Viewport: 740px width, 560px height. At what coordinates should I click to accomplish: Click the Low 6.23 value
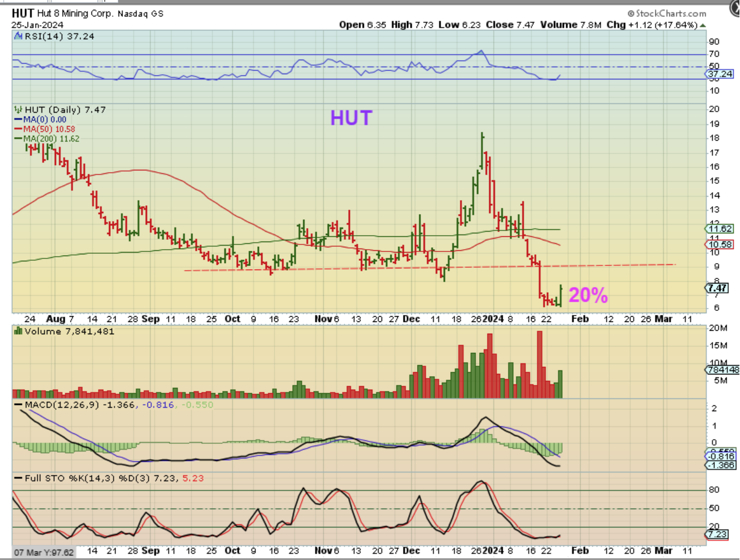point(460,24)
